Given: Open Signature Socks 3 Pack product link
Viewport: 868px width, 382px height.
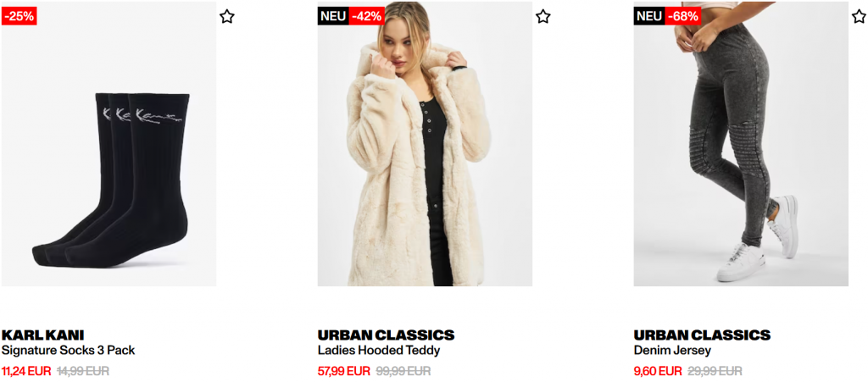Looking at the screenshot, I should point(68,351).
